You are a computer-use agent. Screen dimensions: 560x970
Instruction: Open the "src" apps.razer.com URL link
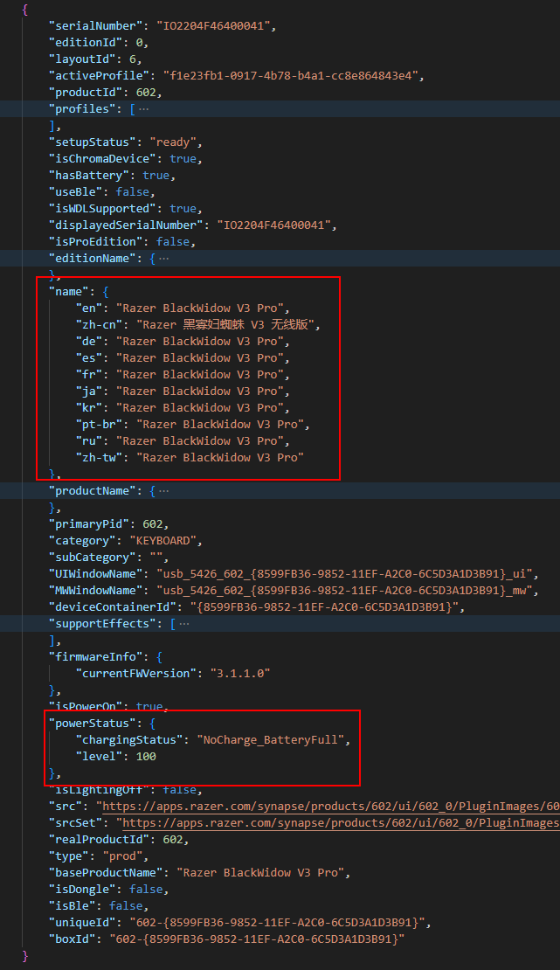coord(330,806)
